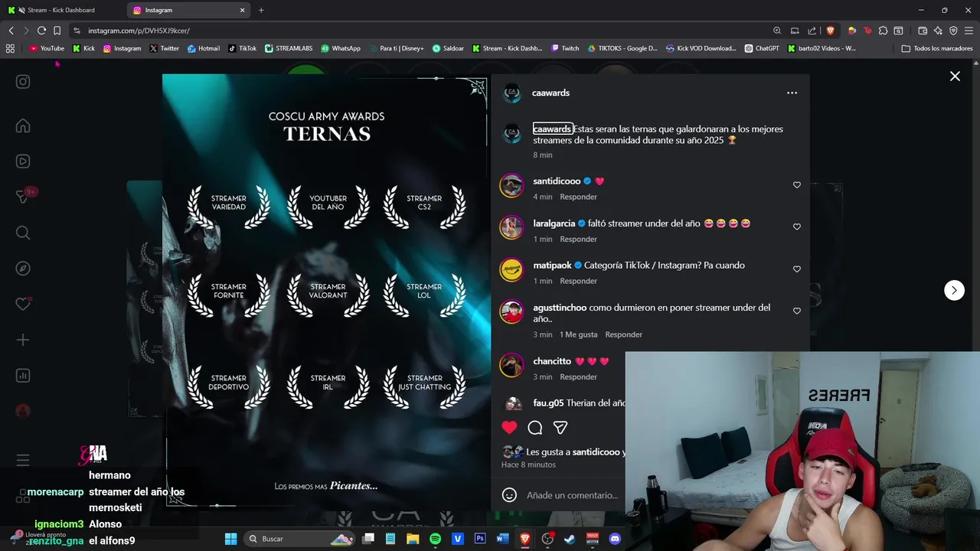Image resolution: width=980 pixels, height=551 pixels.
Task: Open Steam from the taskbar
Action: point(570,539)
